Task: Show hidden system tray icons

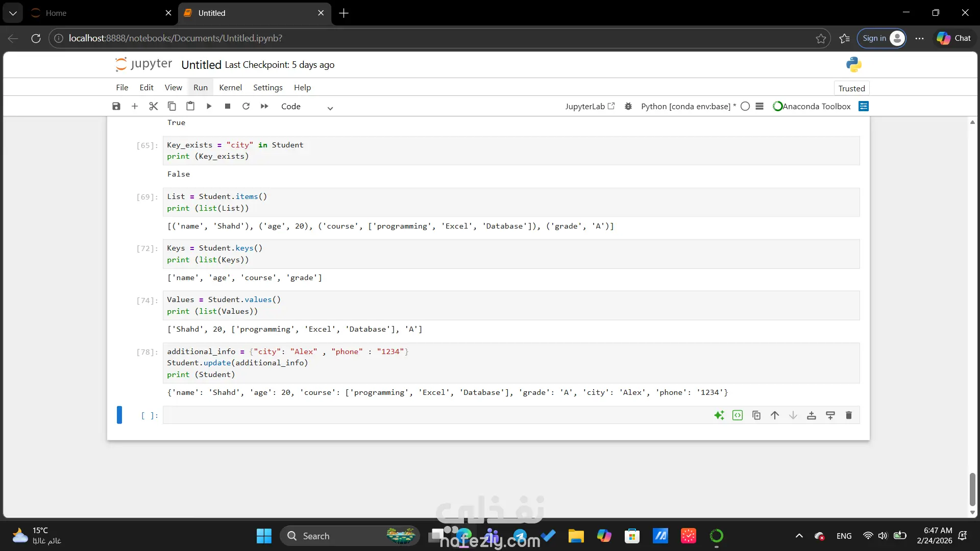Action: [x=799, y=536]
